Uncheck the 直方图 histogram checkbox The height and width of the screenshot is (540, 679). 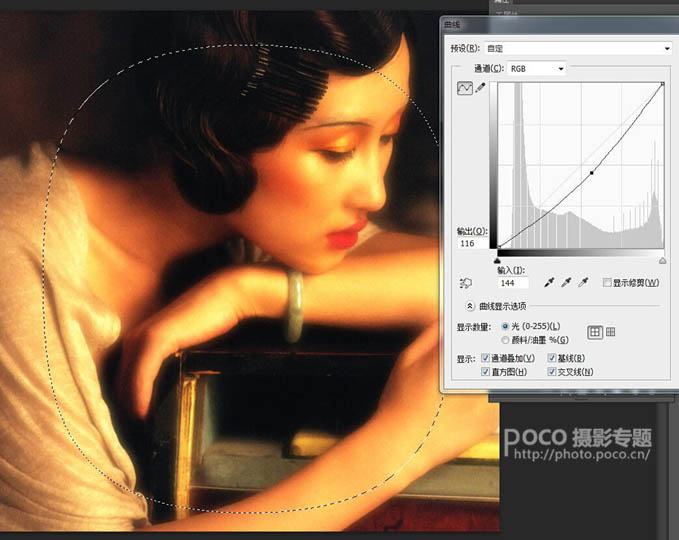pyautogui.click(x=487, y=372)
